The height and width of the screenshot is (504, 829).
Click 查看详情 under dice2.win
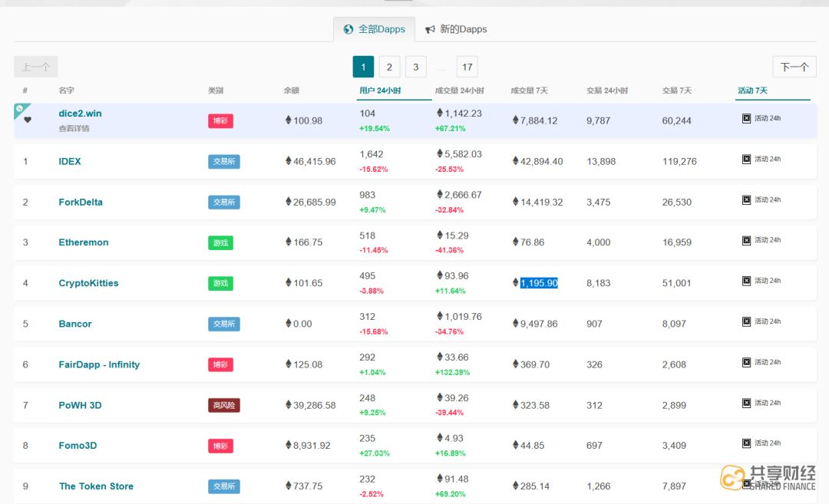coord(74,128)
